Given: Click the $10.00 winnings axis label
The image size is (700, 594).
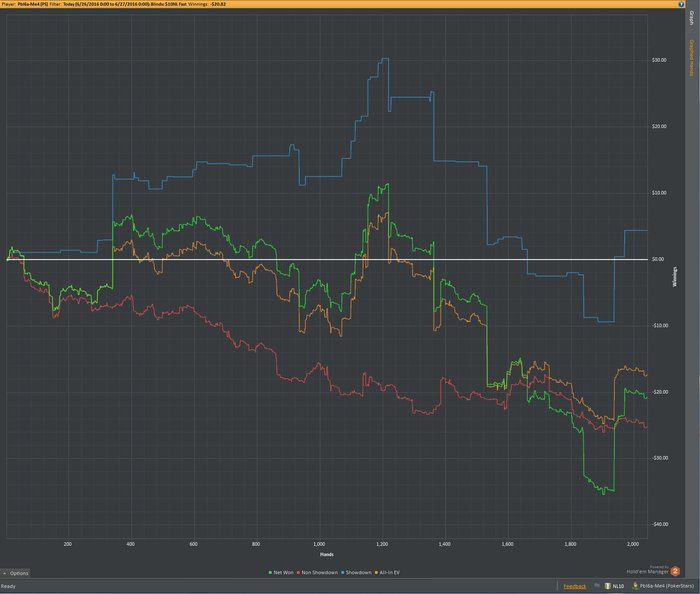Looking at the screenshot, I should click(659, 193).
